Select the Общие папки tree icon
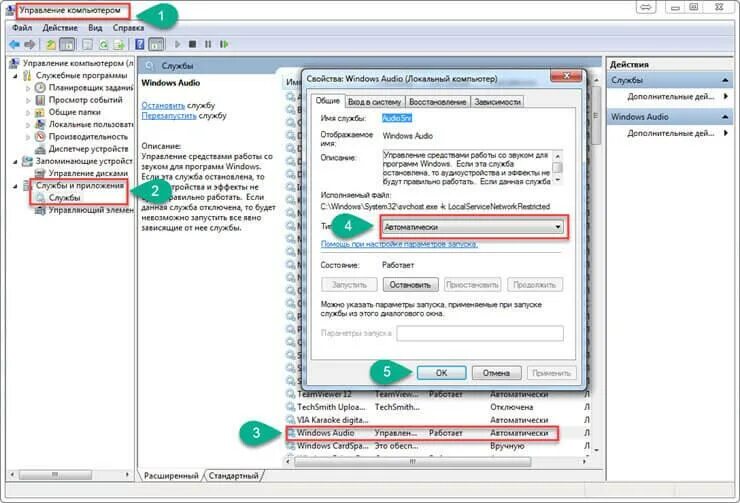This screenshot has width=740, height=503. pyautogui.click(x=41, y=112)
